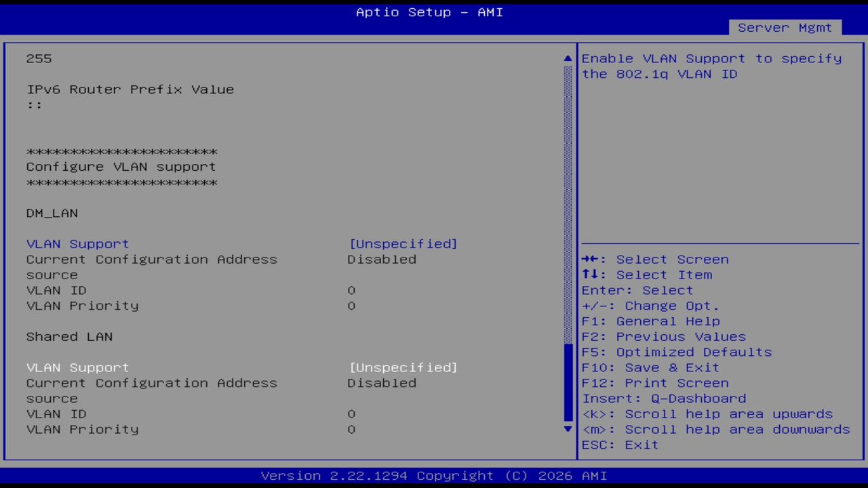This screenshot has height=488, width=868.
Task: Open the VLAN Support dropdown under Shared LAN
Action: [x=77, y=367]
